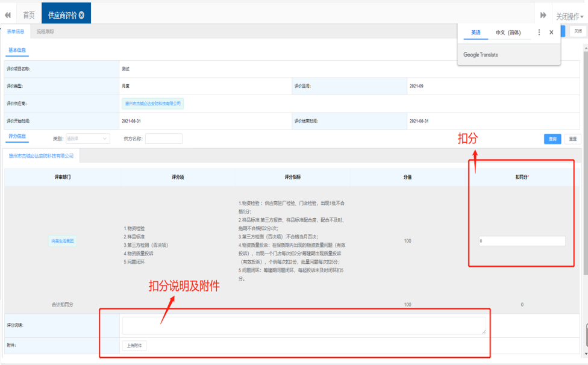The height and width of the screenshot is (365, 588).
Task: Close the 供应商评价 tab via its X icon
Action: pyautogui.click(x=82, y=15)
